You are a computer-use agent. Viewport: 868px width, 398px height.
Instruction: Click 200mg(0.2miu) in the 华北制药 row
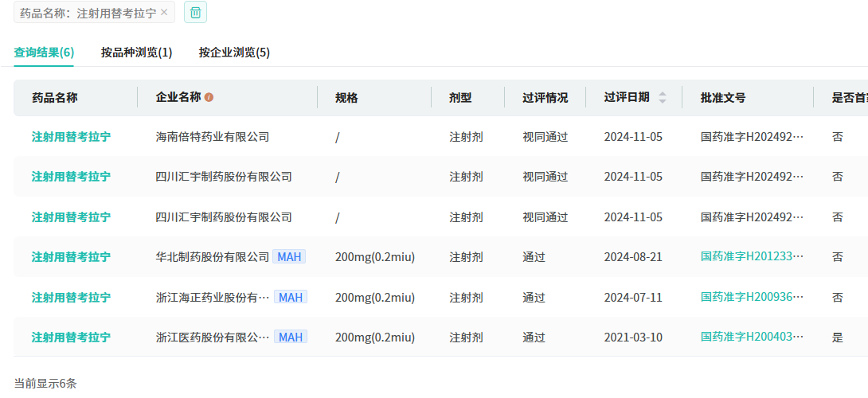coord(375,257)
